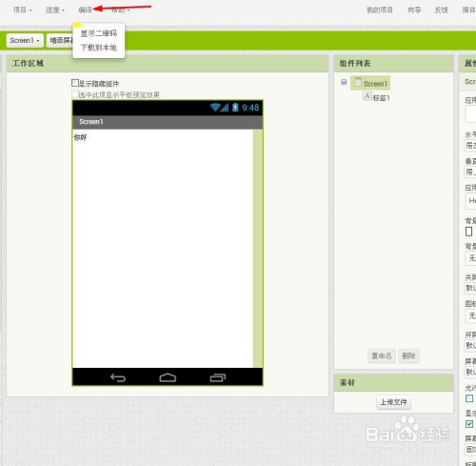Choose 显示二维码 from the dropdown

(x=99, y=33)
